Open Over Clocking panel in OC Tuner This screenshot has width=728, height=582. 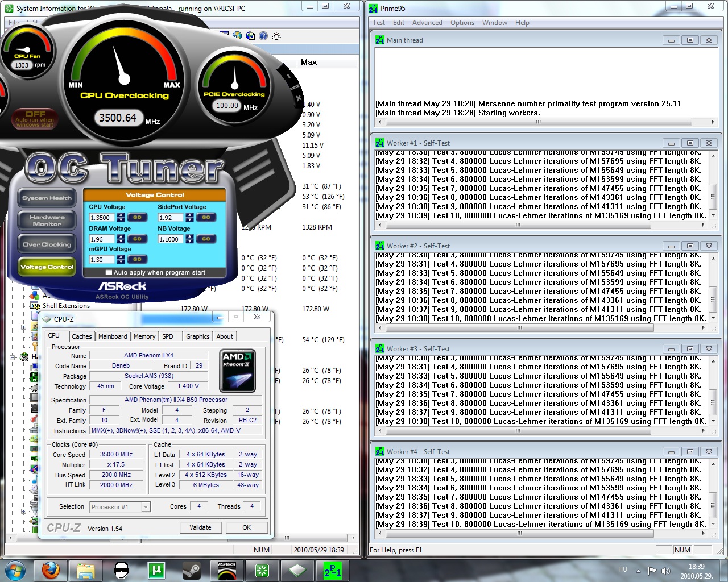[47, 244]
